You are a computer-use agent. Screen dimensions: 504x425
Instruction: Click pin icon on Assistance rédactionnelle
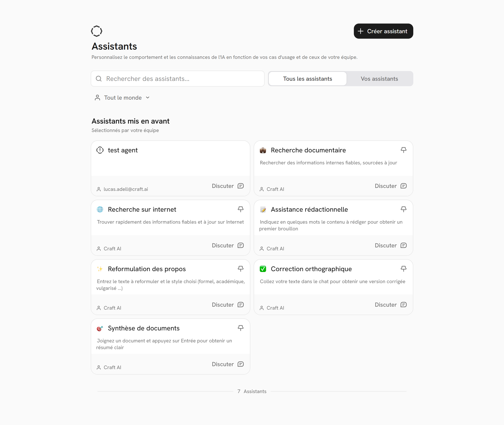point(403,209)
